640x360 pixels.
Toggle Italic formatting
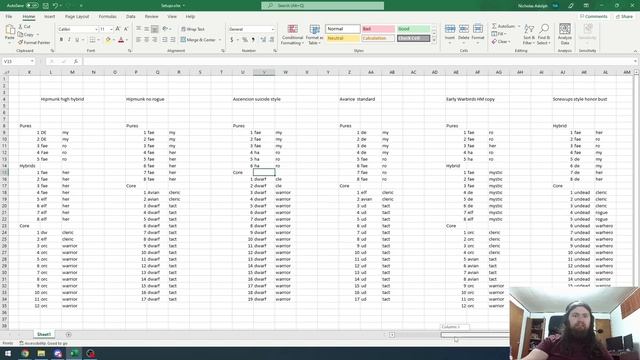click(x=69, y=40)
